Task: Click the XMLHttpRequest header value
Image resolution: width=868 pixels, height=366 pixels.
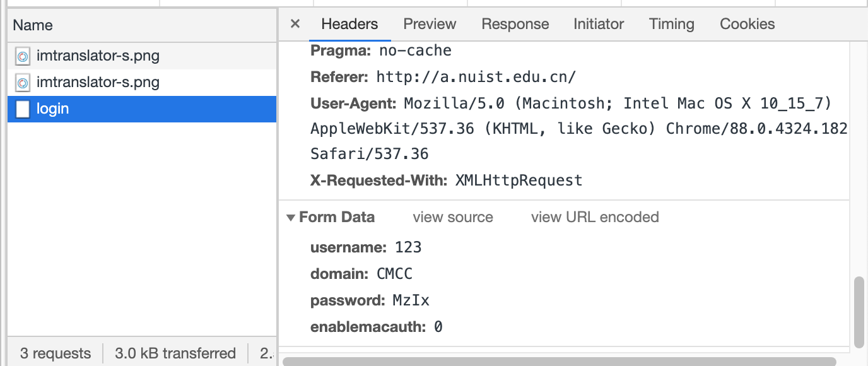Action: pos(519,180)
